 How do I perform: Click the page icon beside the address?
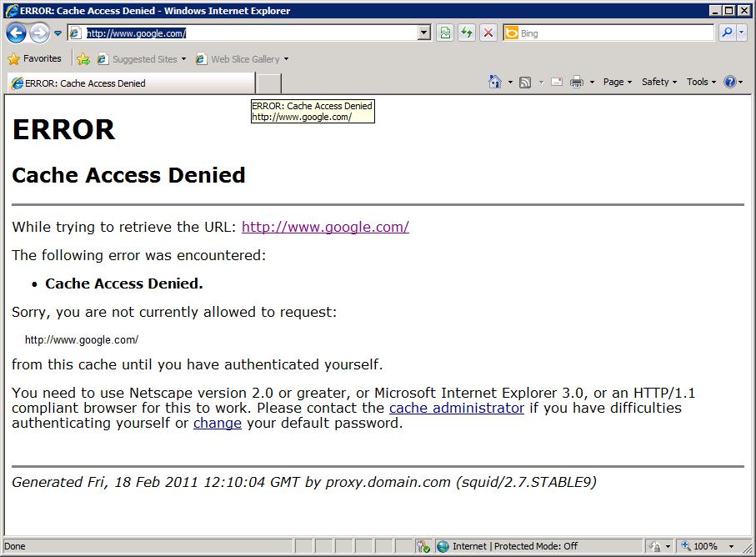pyautogui.click(x=75, y=33)
